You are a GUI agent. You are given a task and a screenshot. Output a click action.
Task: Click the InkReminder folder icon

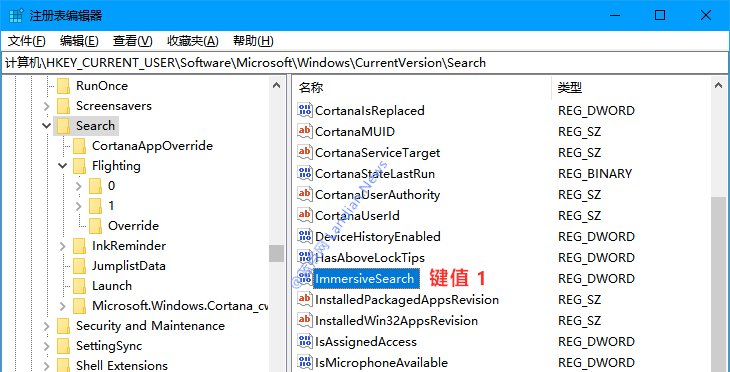[x=80, y=246]
